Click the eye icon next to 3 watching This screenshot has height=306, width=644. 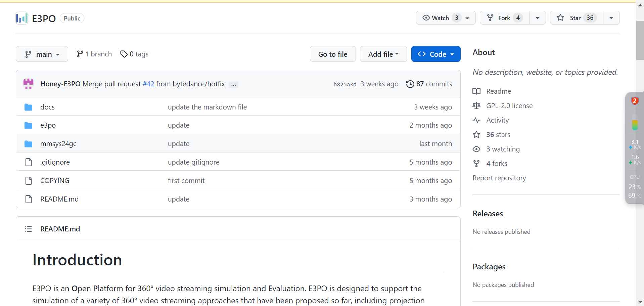476,149
